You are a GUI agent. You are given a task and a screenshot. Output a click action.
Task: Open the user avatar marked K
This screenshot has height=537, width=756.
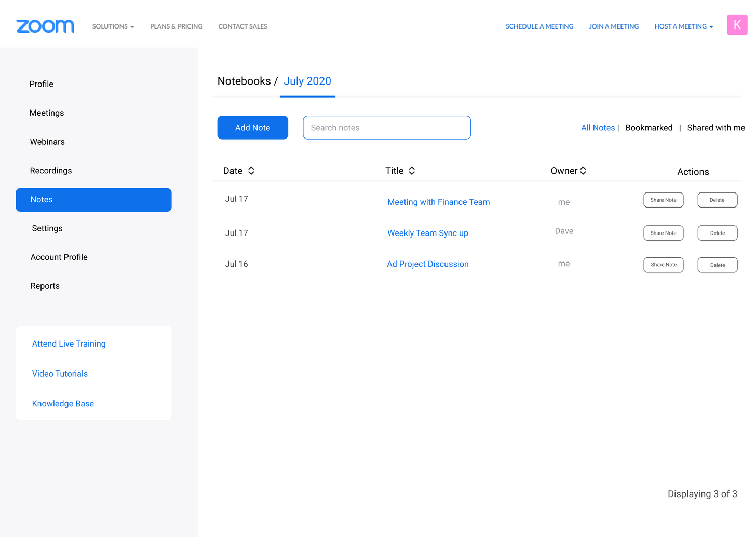(x=737, y=24)
